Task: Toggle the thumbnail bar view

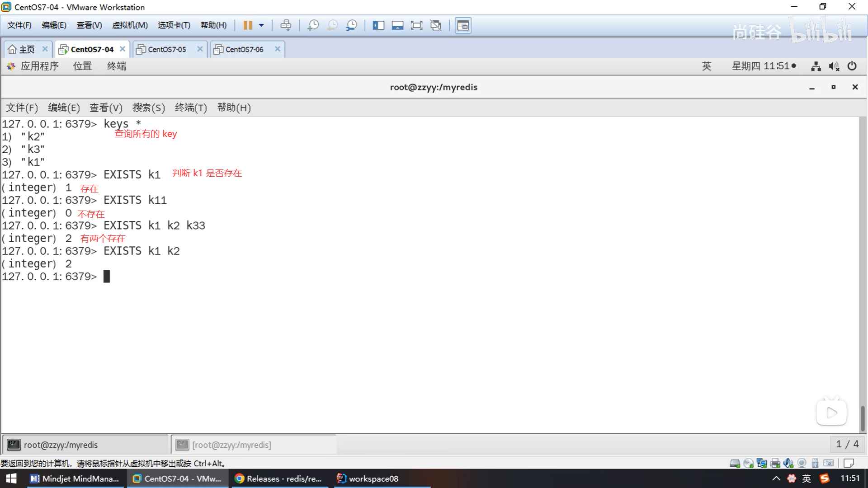Action: [397, 25]
